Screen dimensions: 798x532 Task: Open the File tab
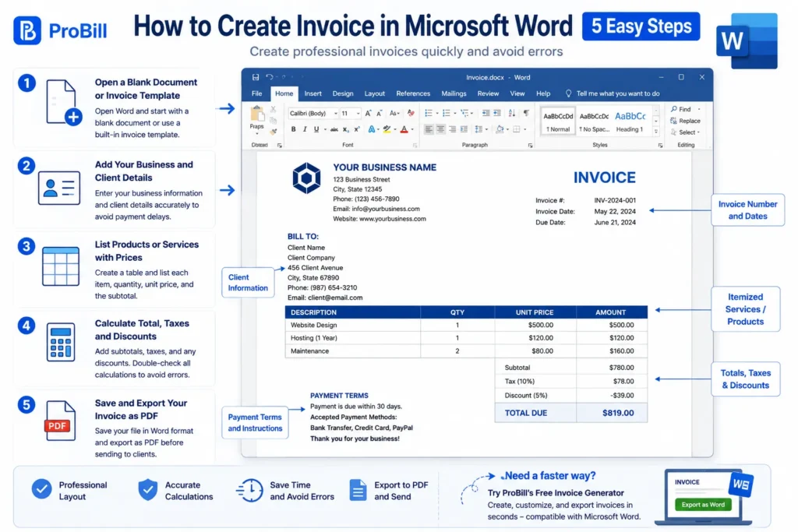(x=257, y=93)
